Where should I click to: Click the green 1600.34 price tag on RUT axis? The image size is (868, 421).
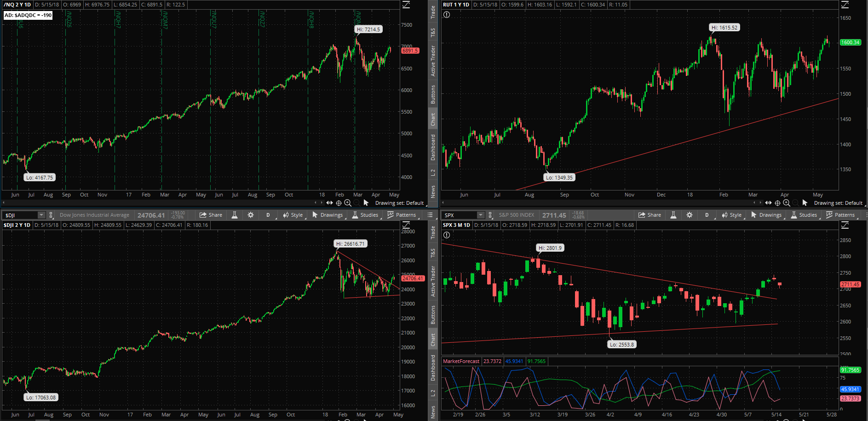[x=850, y=42]
